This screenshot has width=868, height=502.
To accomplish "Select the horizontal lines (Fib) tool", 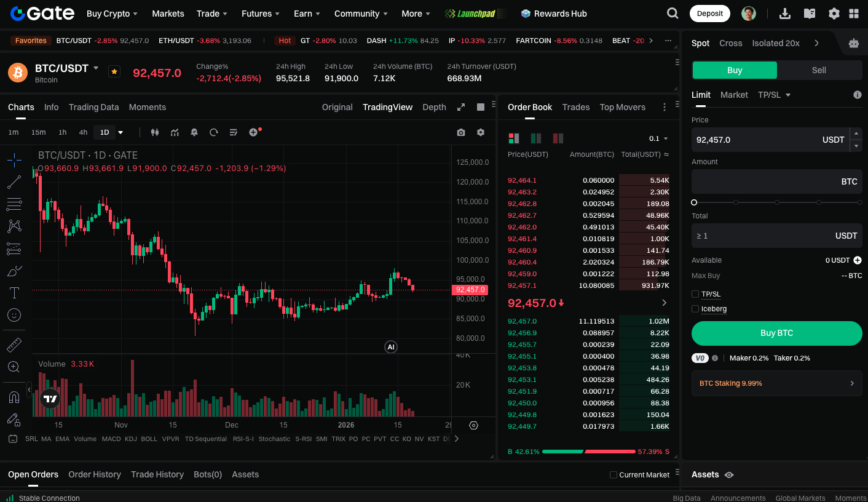I will (x=14, y=204).
